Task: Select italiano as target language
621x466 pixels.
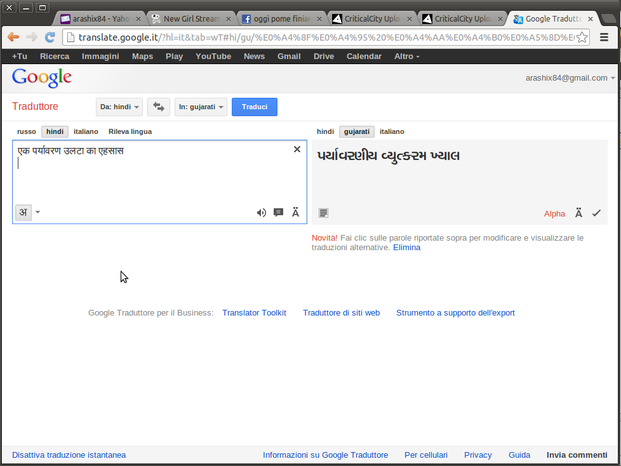Action: tap(392, 131)
